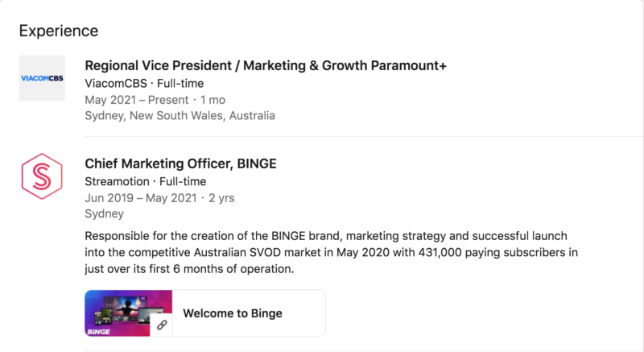Click the Jun 2019 – May 2021 date range
This screenshot has height=352, width=644.
(140, 198)
